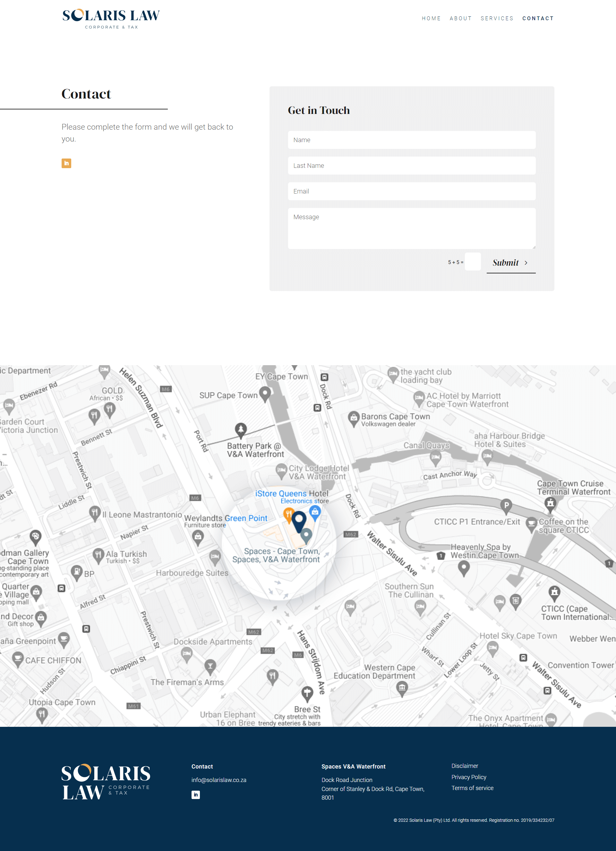The width and height of the screenshot is (616, 851).
Task: Click the Name input field
Action: [412, 140]
